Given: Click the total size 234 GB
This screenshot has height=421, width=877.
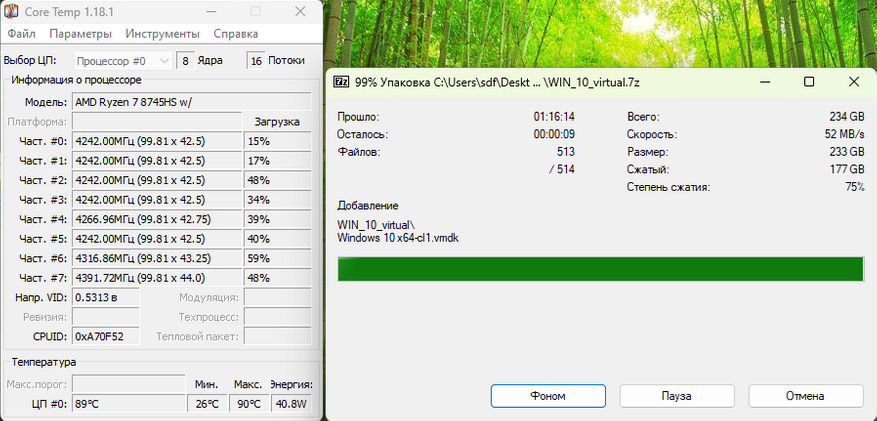Looking at the screenshot, I should [x=847, y=117].
